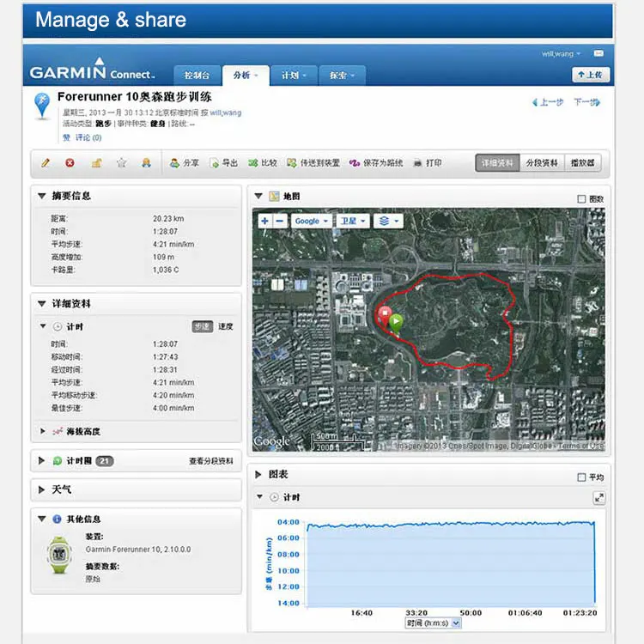Click the person badge icon in toolbar
The image size is (644, 644).
(x=146, y=163)
